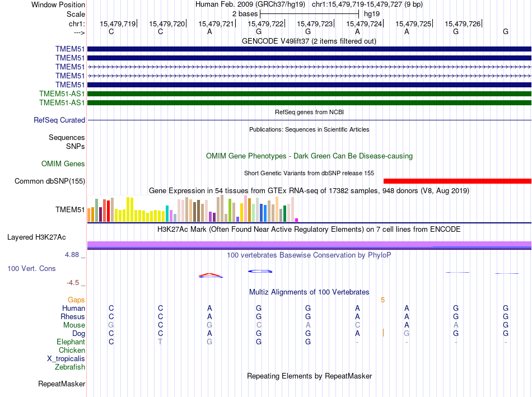Click the 2 bases scale bar label
The image size is (532, 397).
click(245, 14)
